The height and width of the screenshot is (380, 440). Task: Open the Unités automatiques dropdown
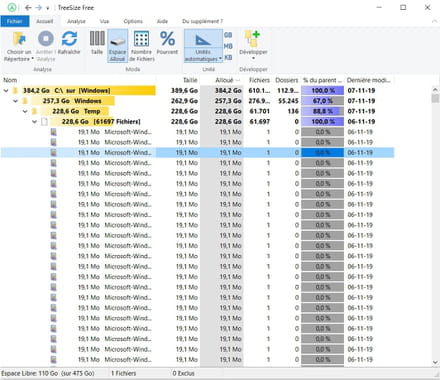coord(203,55)
